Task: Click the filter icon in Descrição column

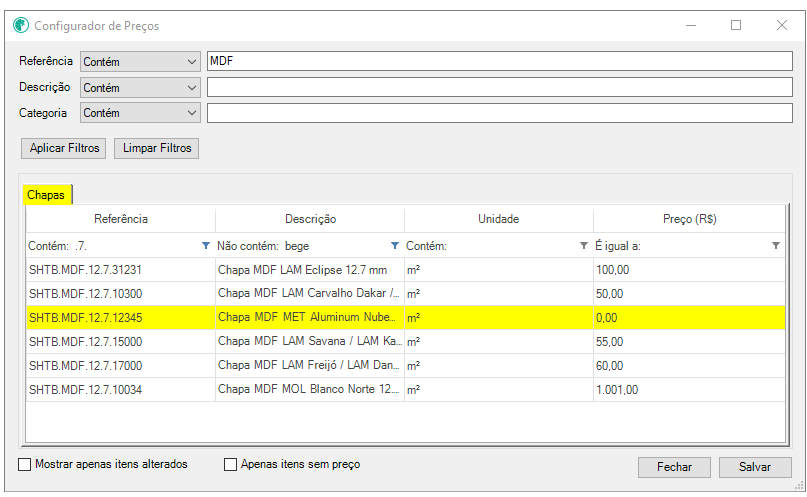Action: click(x=395, y=246)
